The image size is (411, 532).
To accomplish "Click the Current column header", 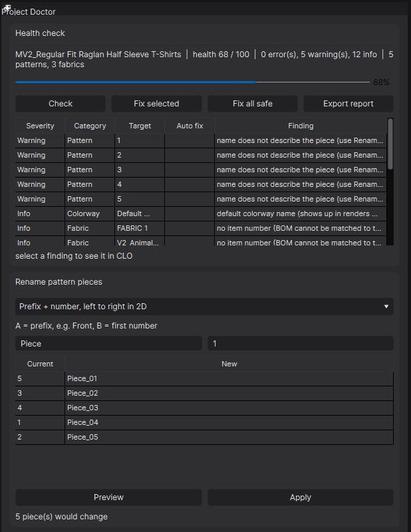I will tap(40, 364).
